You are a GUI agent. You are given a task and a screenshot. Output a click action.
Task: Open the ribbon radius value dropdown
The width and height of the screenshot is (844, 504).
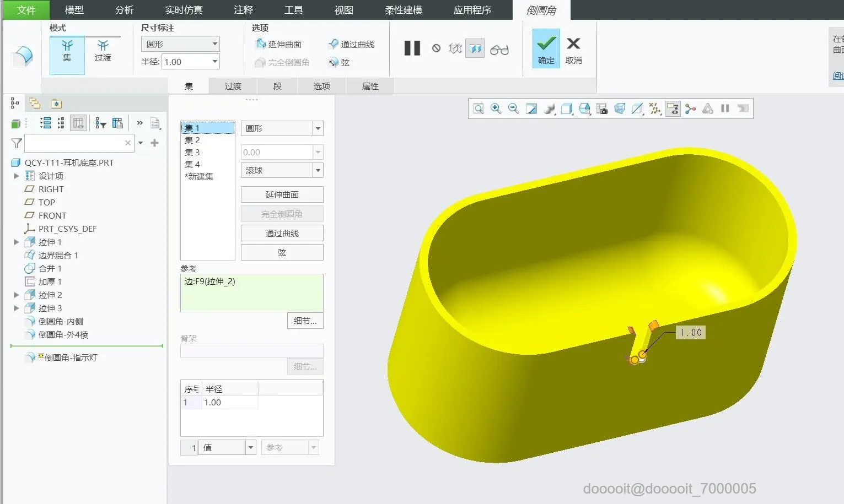click(214, 62)
